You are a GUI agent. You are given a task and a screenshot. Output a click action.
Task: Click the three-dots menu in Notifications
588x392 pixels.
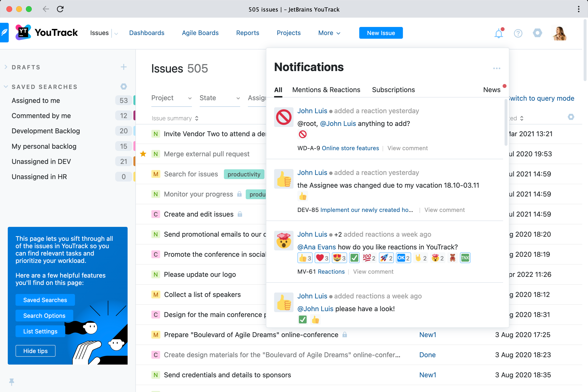(x=497, y=68)
